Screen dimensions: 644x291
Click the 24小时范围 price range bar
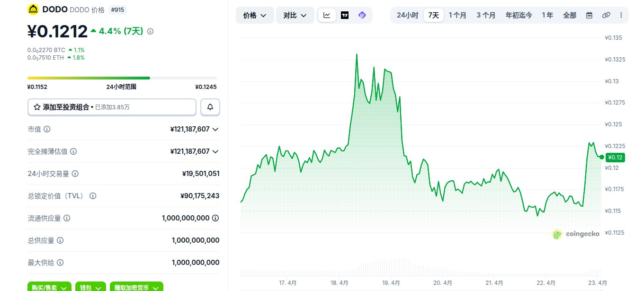(x=122, y=78)
